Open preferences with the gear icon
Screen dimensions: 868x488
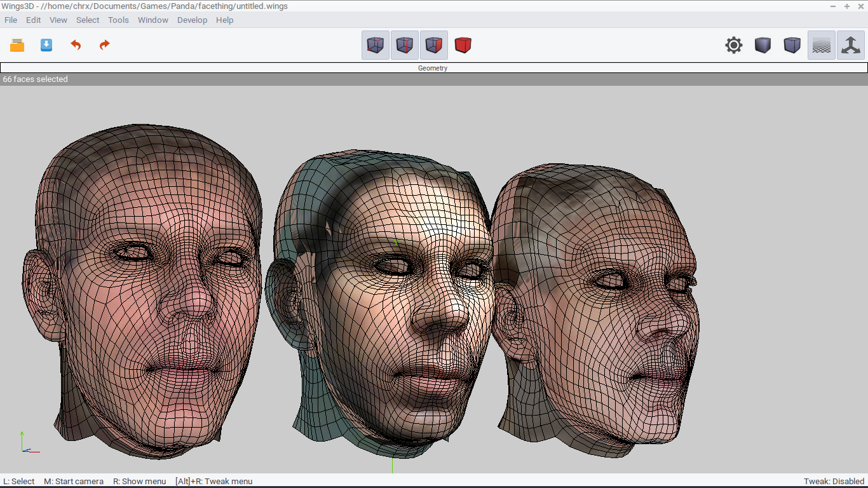coord(734,45)
